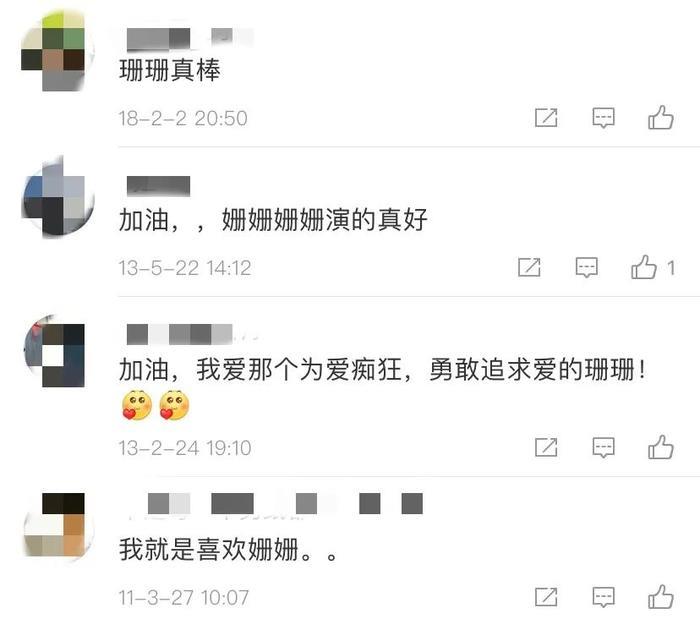Like the comment 珊珊真棒
The image size is (700, 620).
point(661,118)
